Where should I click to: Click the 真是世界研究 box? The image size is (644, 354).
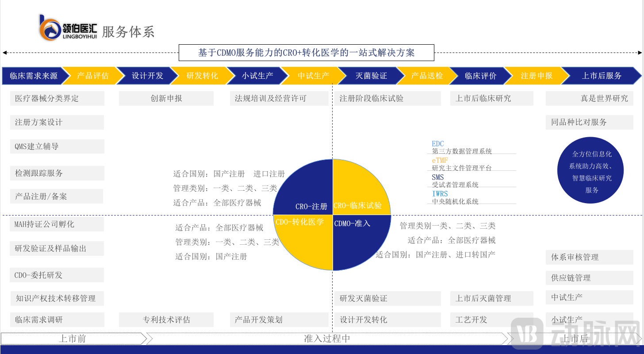(590, 98)
